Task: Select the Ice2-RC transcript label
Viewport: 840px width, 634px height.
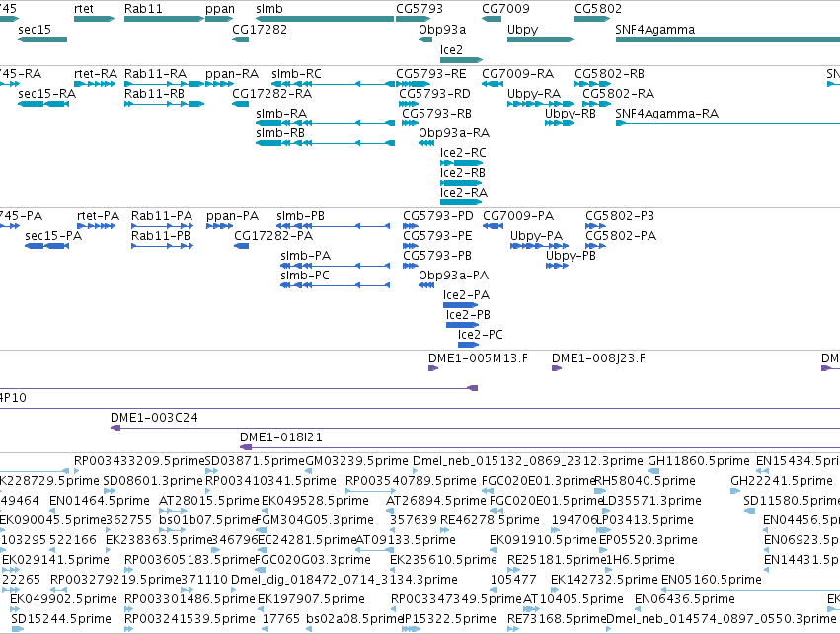Action: coord(463,153)
